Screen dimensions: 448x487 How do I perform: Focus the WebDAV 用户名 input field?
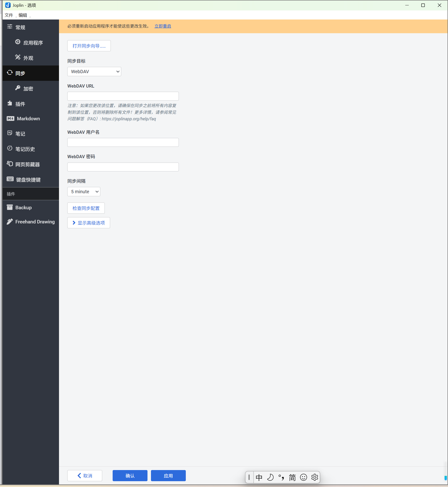click(x=123, y=142)
